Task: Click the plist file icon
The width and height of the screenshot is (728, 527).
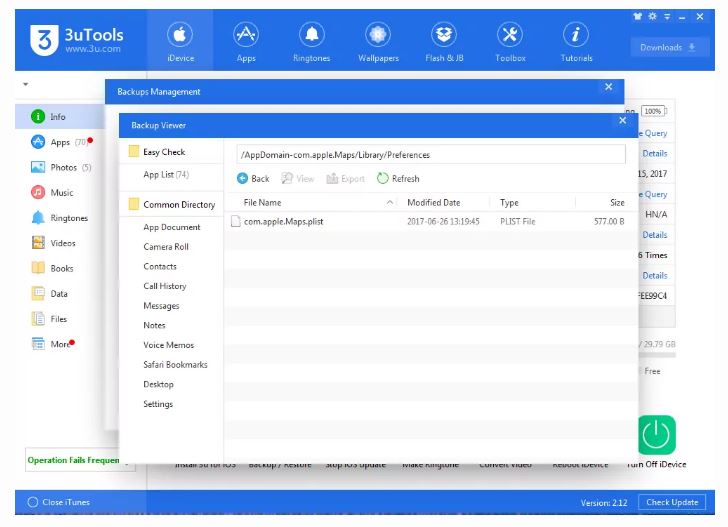Action: [236, 221]
